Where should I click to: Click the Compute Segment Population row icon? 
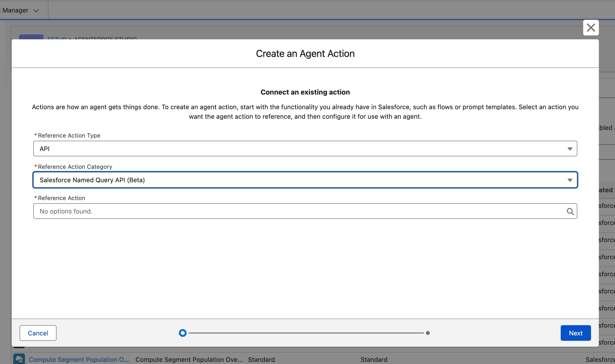19,359
